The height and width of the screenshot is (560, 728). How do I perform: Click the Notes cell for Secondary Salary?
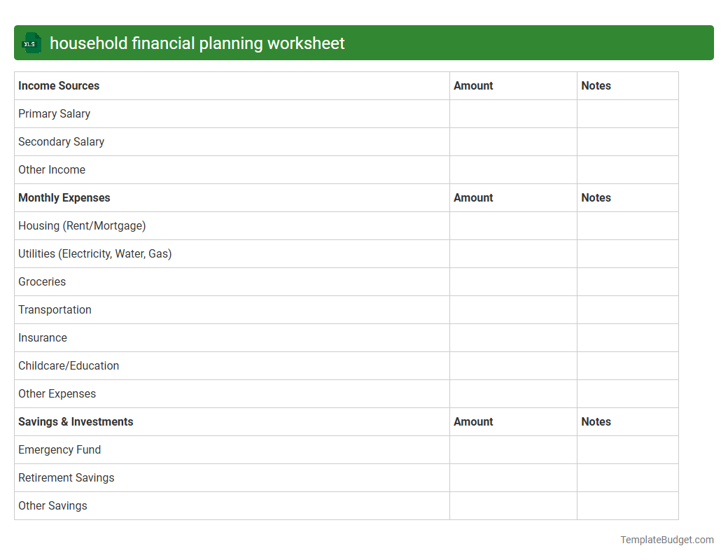click(627, 141)
